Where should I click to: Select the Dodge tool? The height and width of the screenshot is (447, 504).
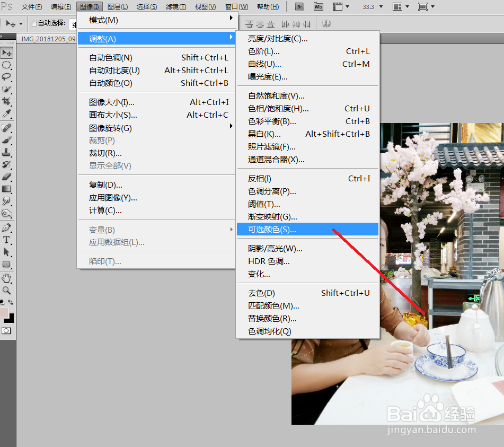click(x=7, y=213)
